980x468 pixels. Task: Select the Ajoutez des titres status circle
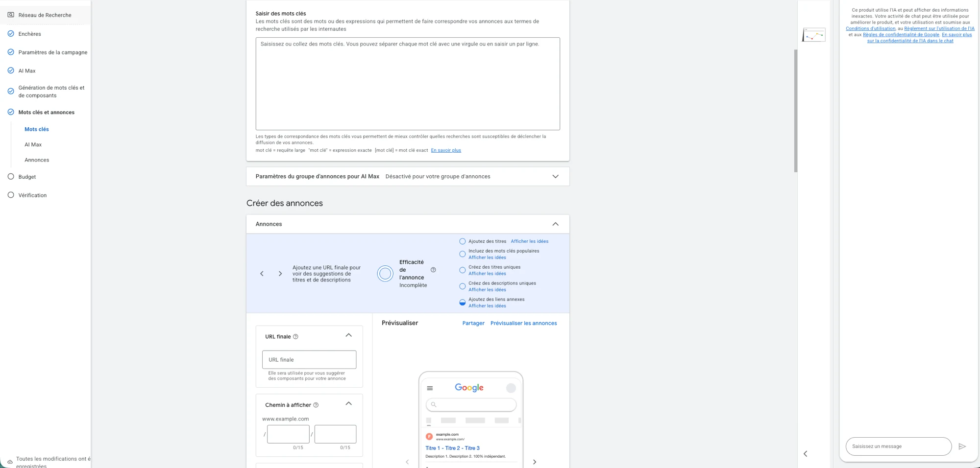tap(463, 241)
